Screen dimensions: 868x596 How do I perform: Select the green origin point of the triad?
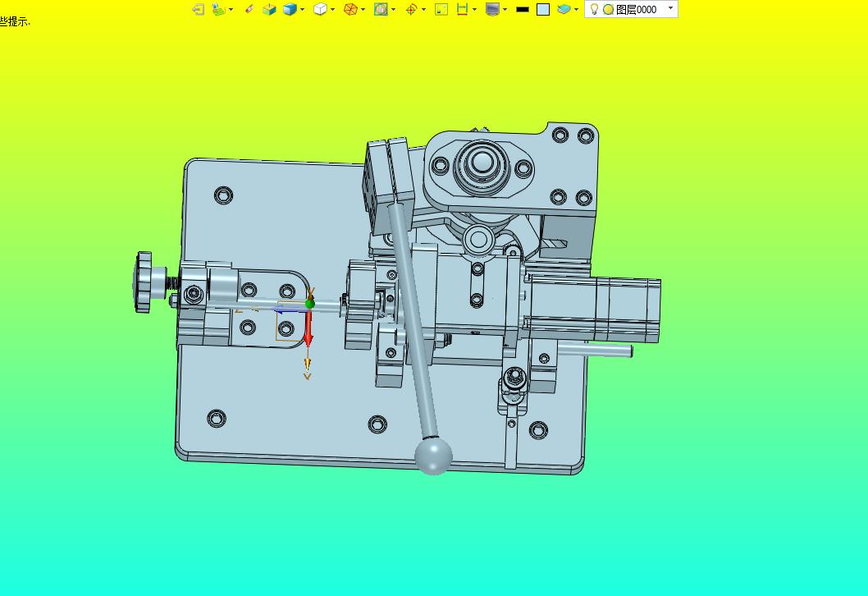pyautogui.click(x=310, y=304)
